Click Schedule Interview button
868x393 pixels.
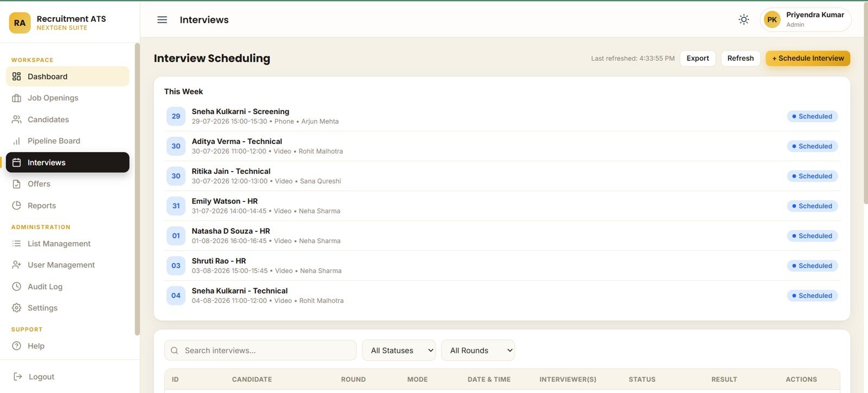click(808, 58)
